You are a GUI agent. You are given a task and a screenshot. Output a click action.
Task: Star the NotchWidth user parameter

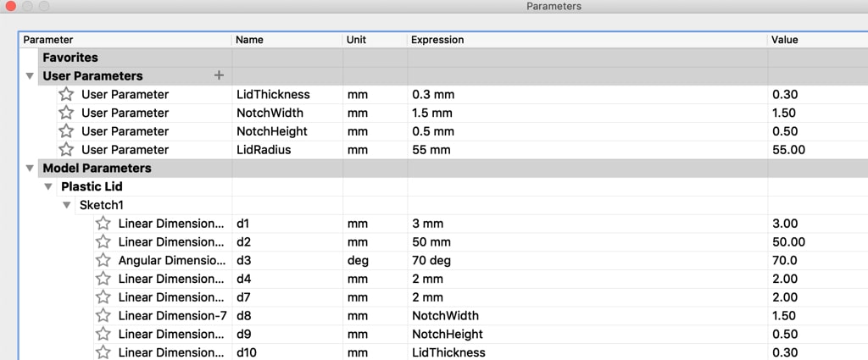click(x=66, y=113)
